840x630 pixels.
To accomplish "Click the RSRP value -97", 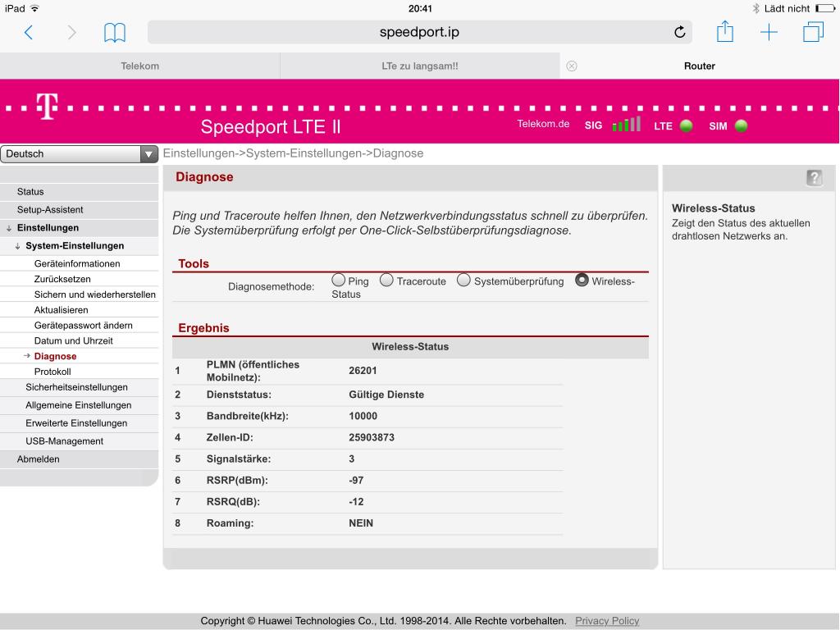I will coord(356,481).
